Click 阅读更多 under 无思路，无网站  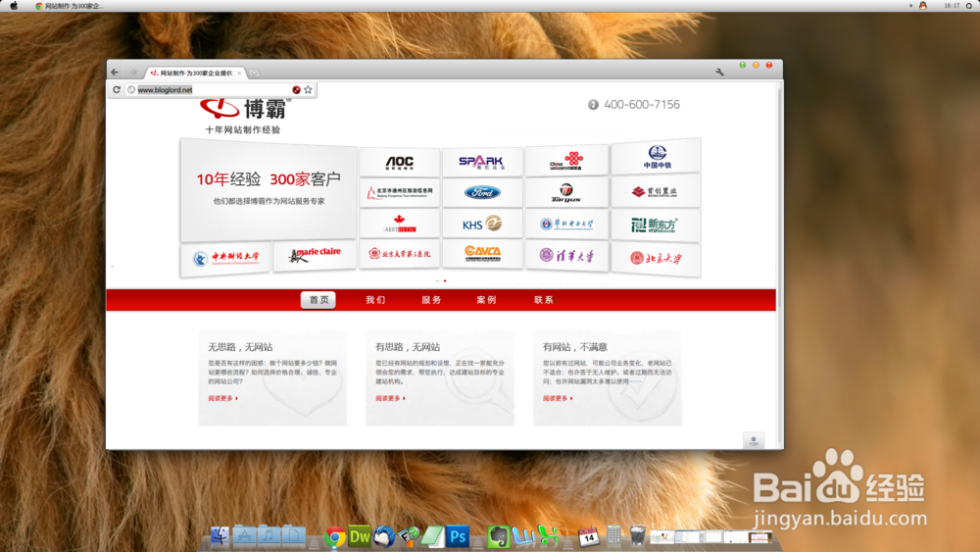(x=222, y=398)
